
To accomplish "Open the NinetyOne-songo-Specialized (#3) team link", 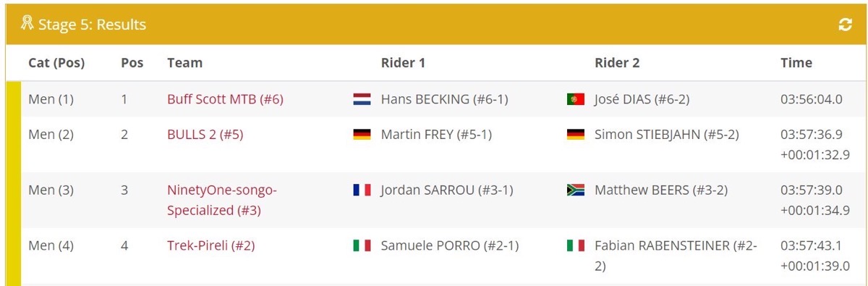I will click(222, 201).
